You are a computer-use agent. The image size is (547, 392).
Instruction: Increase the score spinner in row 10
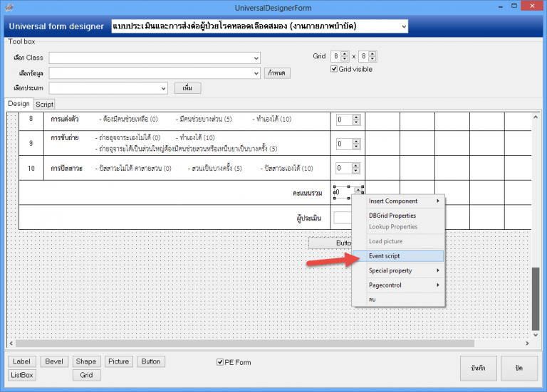pos(356,166)
